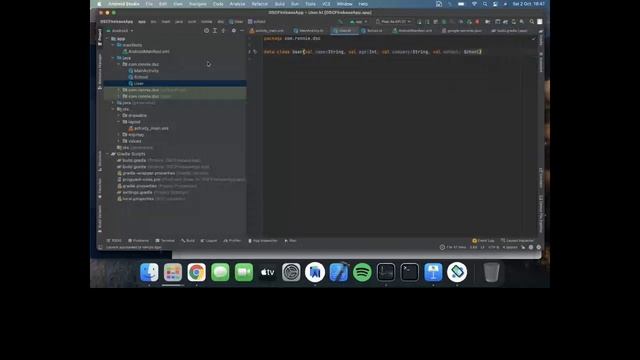Toggle the Resource Manager side tab
Viewport: 640px width, 360px height.
(100, 71)
